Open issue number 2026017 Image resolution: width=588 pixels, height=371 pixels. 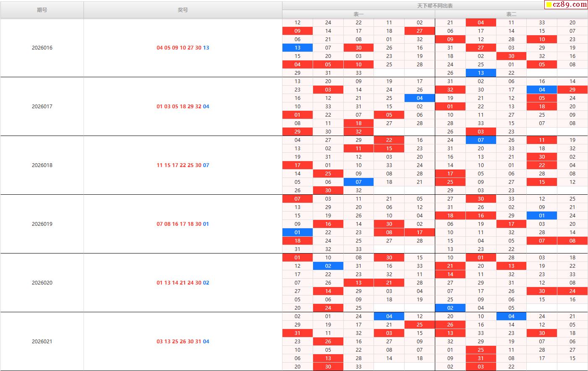tap(42, 107)
